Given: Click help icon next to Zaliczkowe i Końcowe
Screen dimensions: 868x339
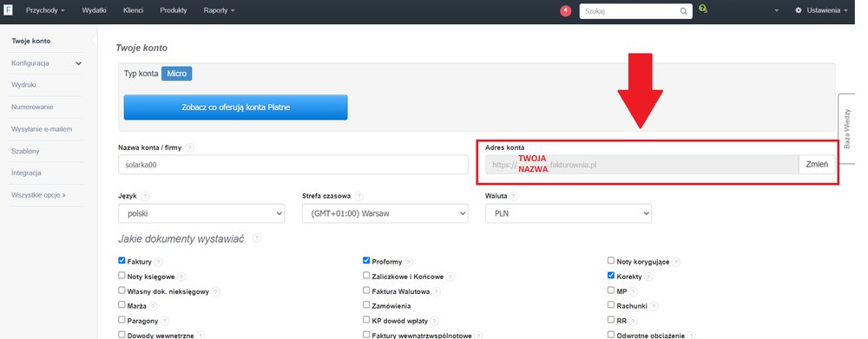Looking at the screenshot, I should pos(450,277).
